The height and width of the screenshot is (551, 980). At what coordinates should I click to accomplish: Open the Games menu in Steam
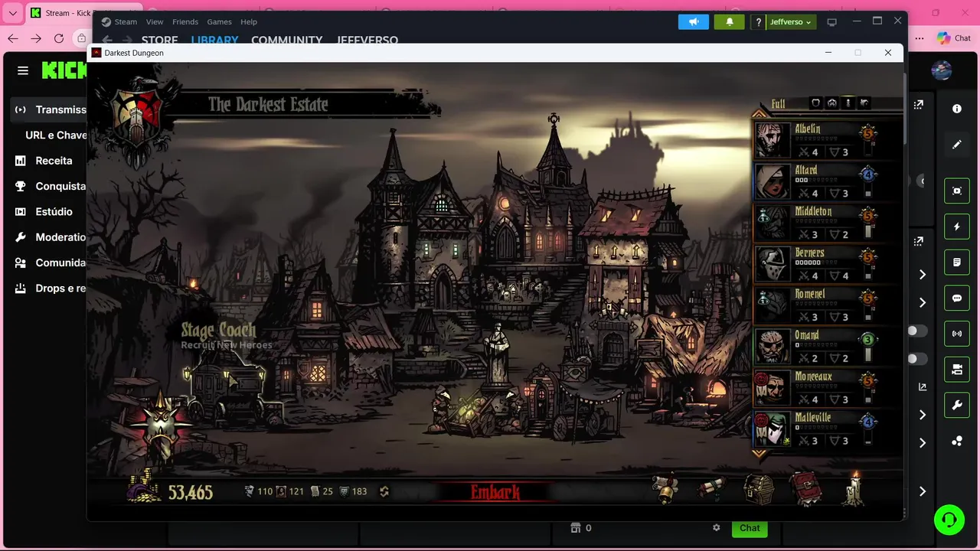[220, 21]
